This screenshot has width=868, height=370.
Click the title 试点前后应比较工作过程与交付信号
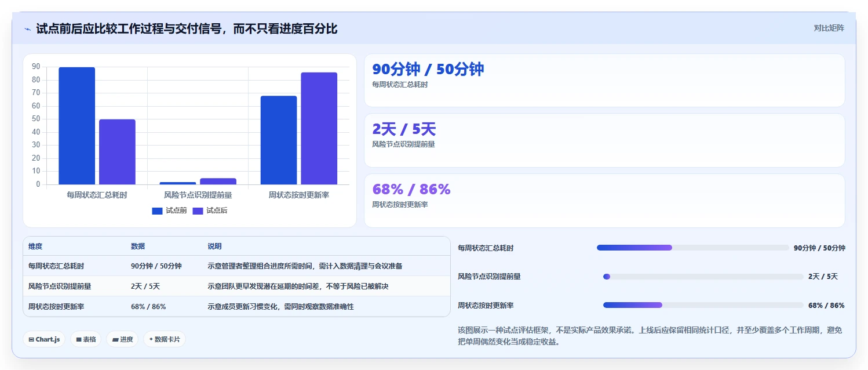coord(187,28)
